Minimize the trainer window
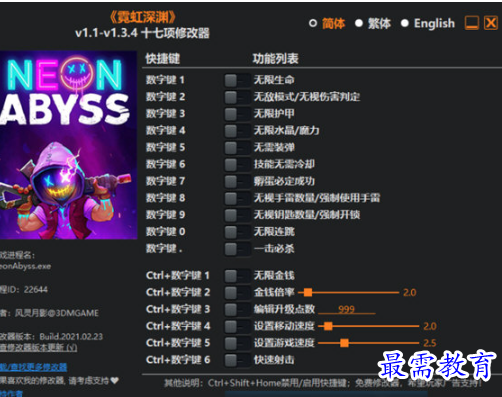The width and height of the screenshot is (502, 397). coord(472,23)
